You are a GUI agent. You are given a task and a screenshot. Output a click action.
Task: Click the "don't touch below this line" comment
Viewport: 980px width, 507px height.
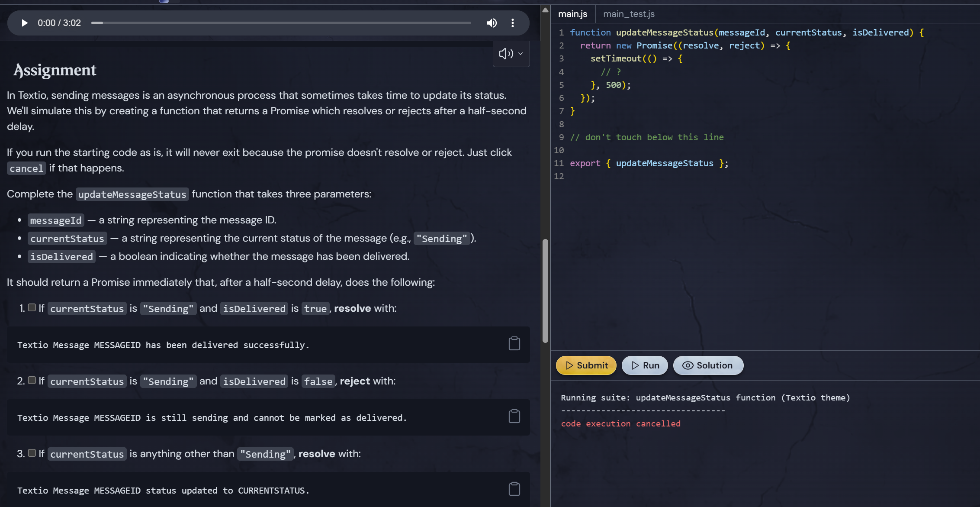[x=646, y=137]
